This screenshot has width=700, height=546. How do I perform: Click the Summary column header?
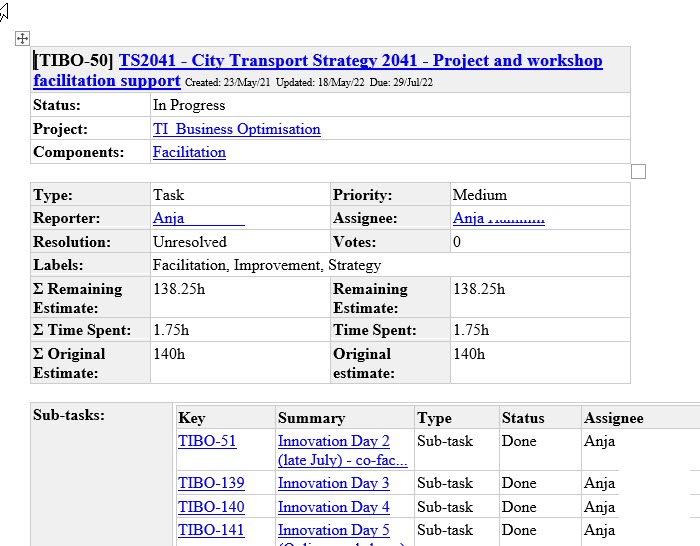[x=312, y=418]
